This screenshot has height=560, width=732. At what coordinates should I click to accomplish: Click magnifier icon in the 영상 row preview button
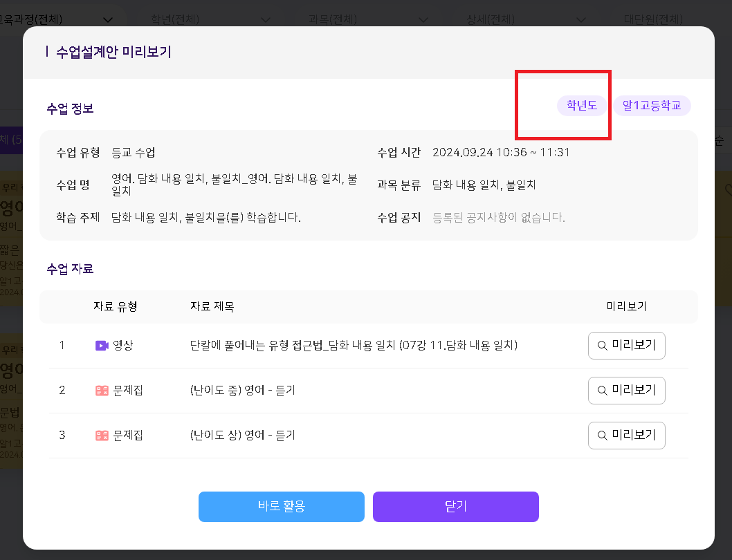pyautogui.click(x=602, y=345)
